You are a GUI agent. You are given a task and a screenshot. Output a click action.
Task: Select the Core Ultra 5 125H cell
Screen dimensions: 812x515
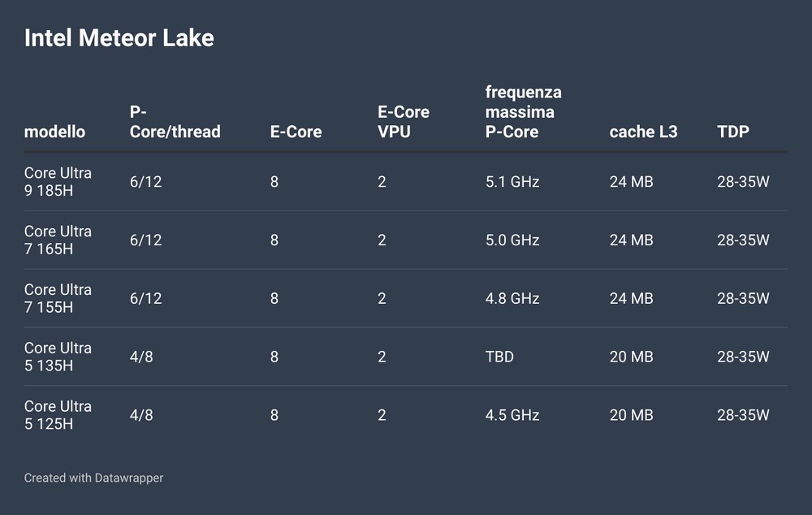(58, 415)
